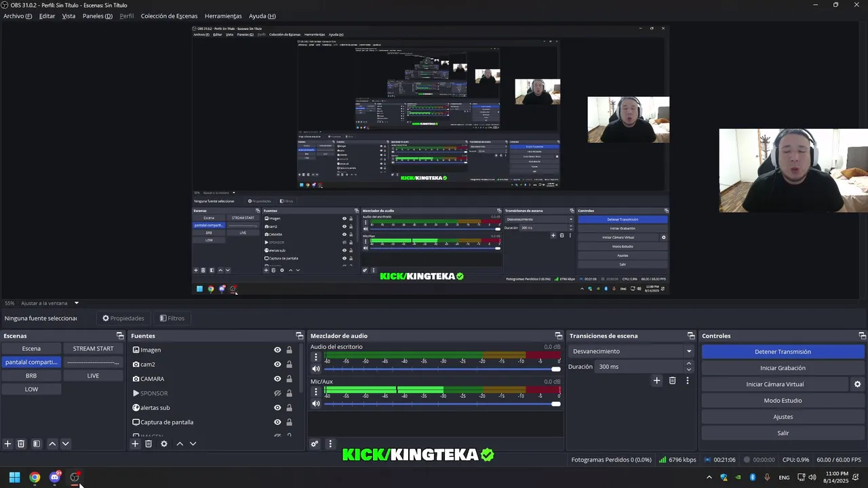Open Colección de Escenas menu
Viewport: 868px width, 488px height.
coord(169,16)
